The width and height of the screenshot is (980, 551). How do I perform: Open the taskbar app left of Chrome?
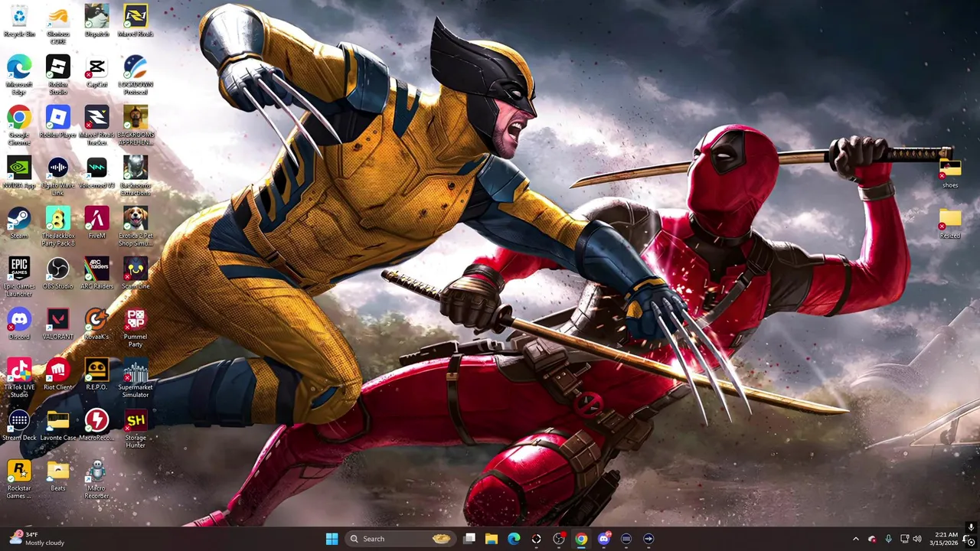559,539
